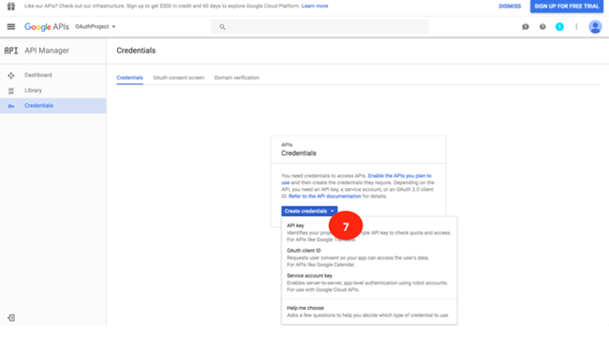Open the notifications badge icon

coord(559,27)
